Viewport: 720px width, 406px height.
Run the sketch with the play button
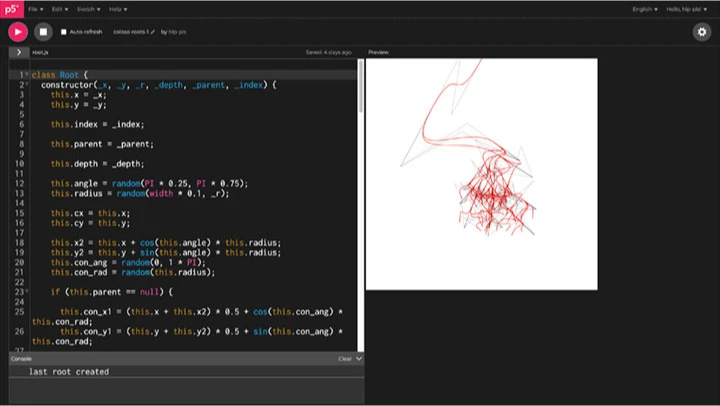coord(18,32)
